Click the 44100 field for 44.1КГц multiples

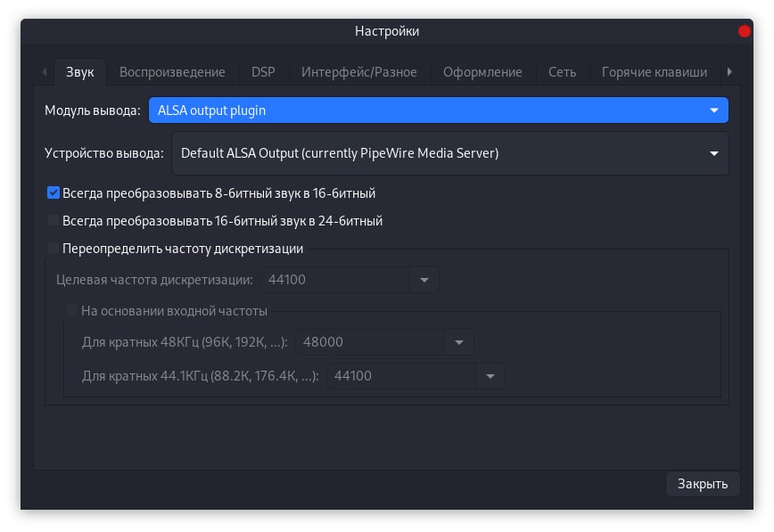[x=401, y=376]
